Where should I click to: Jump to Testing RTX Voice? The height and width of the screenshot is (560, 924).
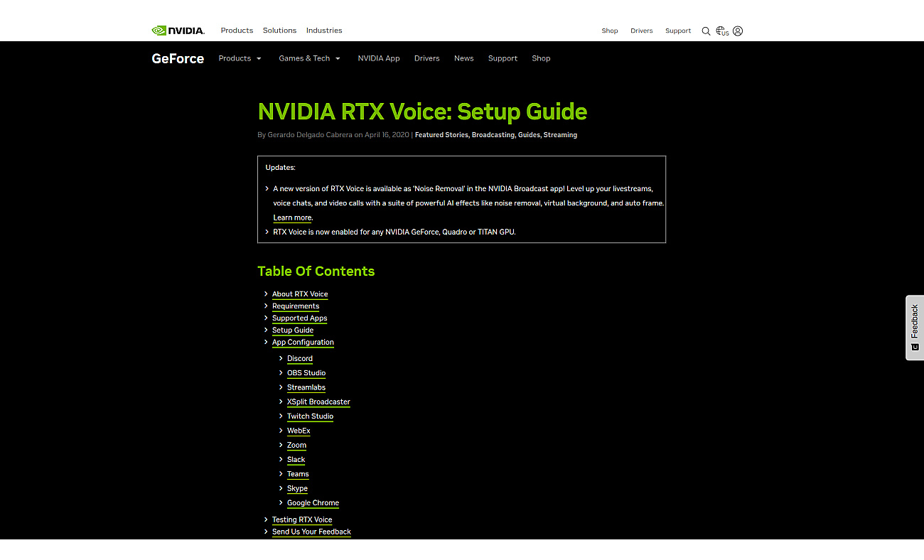pyautogui.click(x=302, y=520)
